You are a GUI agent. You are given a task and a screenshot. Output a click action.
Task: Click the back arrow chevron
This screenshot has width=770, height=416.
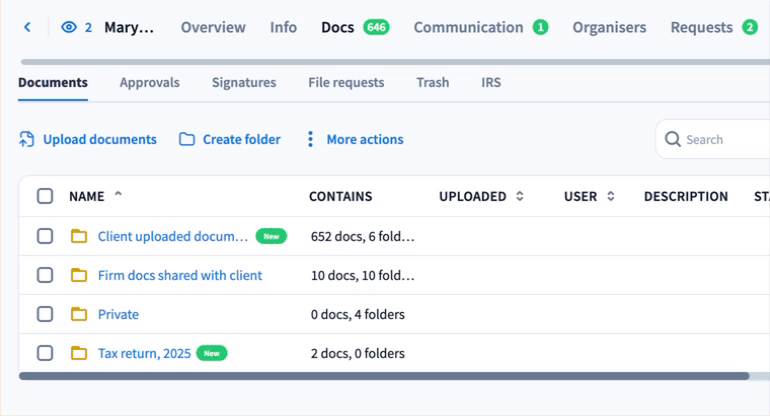point(27,28)
